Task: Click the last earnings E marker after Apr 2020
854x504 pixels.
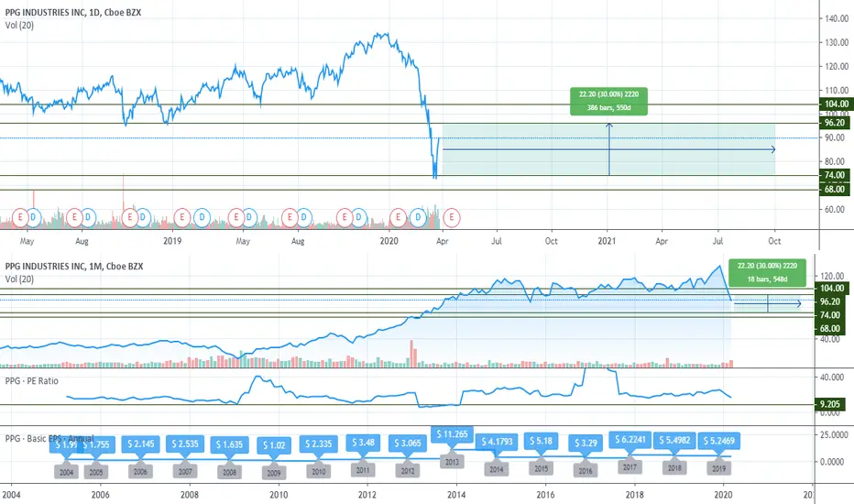Action: click(452, 217)
